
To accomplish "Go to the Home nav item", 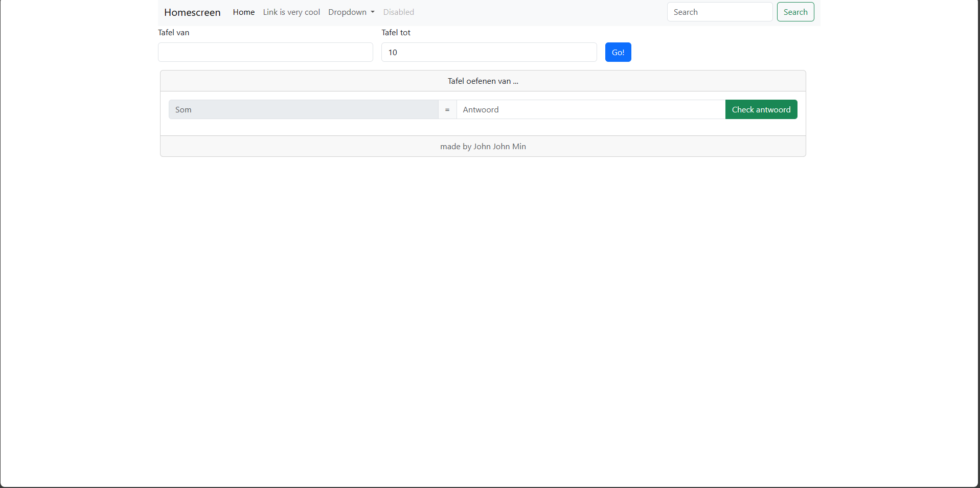I will 244,12.
